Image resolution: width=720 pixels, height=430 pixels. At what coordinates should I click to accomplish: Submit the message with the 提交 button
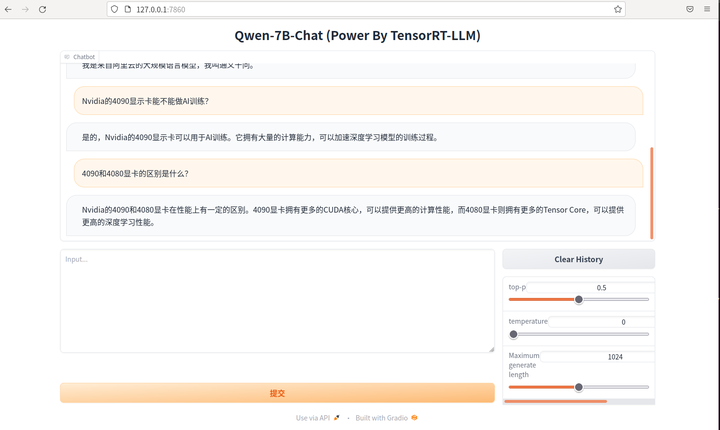click(x=277, y=393)
